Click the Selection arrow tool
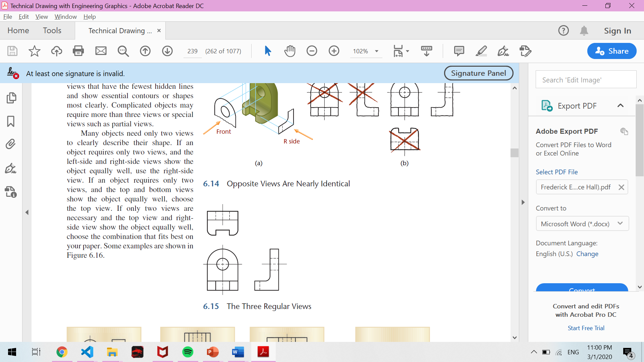This screenshot has height=362, width=644. pyautogui.click(x=268, y=51)
